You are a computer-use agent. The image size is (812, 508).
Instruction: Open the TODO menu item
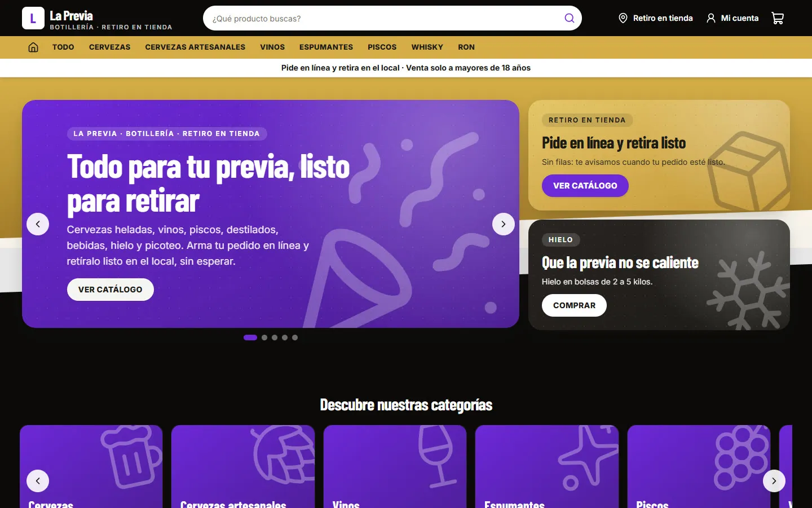tap(63, 47)
